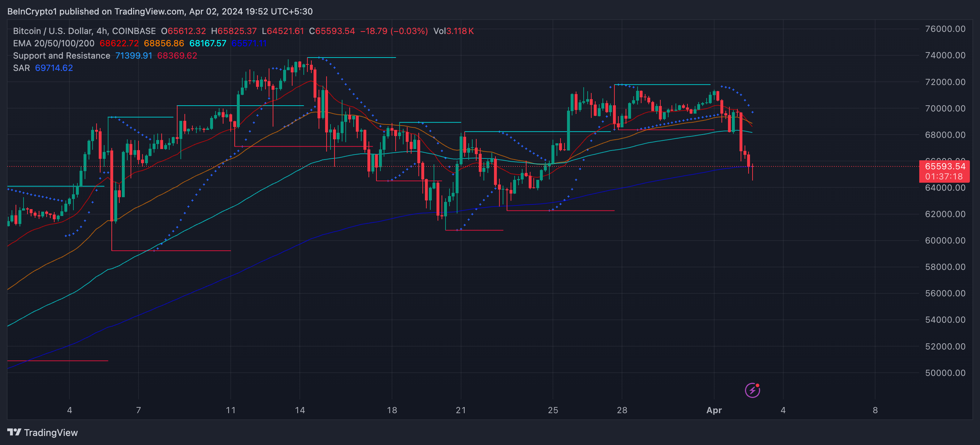Screen dimensions: 980x445
Task: Click the support value 71399.91
Action: tap(133, 56)
